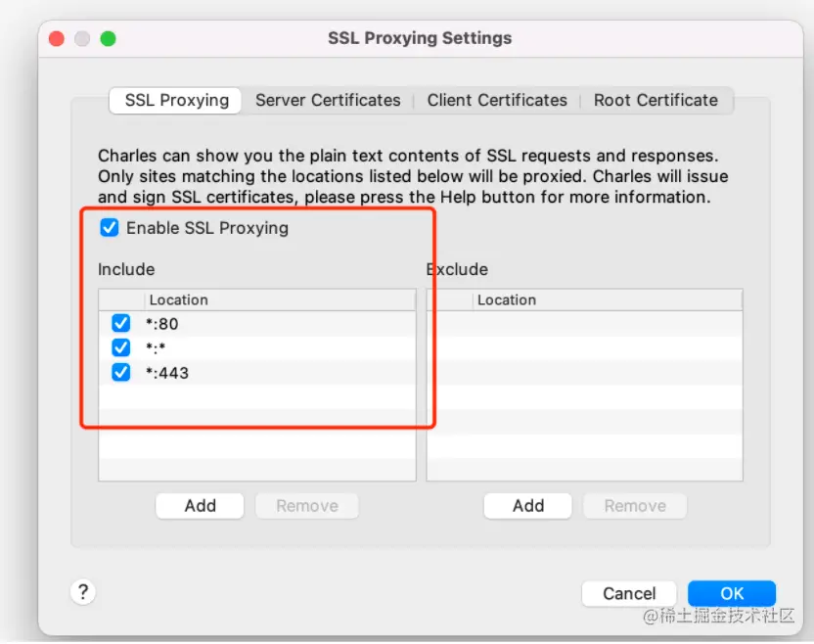The width and height of the screenshot is (814, 644).
Task: Uncheck Enable SSL Proxying checkbox
Action: click(x=110, y=227)
